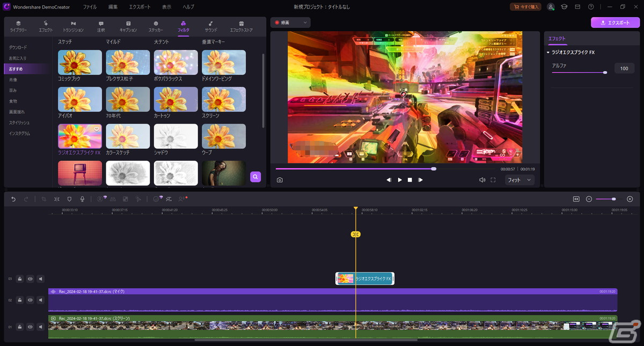Mute track 02 audio
This screenshot has height=346, width=644.
click(x=41, y=300)
